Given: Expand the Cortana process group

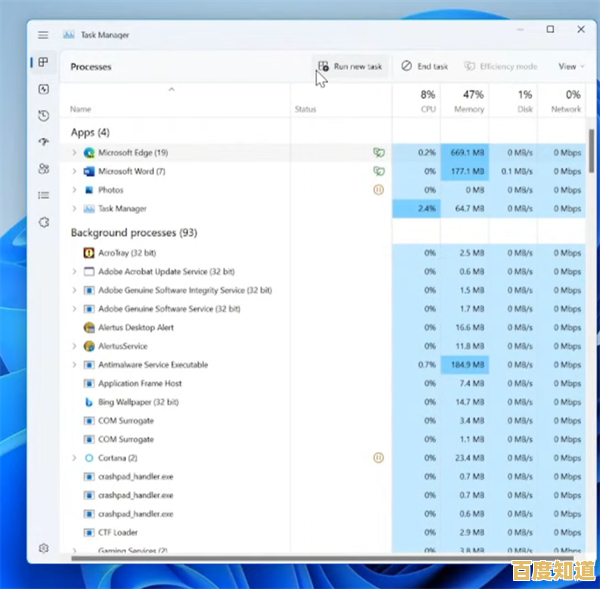Looking at the screenshot, I should click(x=74, y=457).
